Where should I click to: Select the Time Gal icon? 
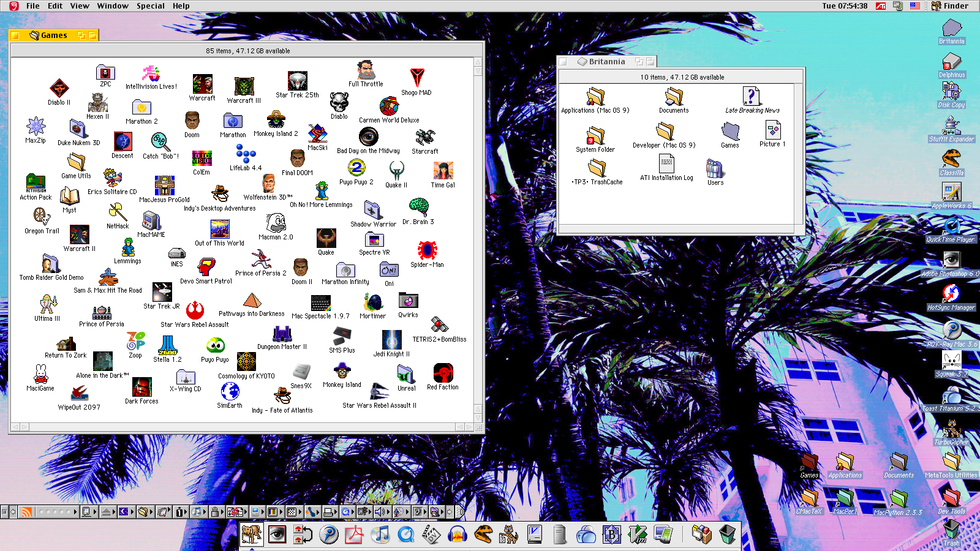point(443,171)
